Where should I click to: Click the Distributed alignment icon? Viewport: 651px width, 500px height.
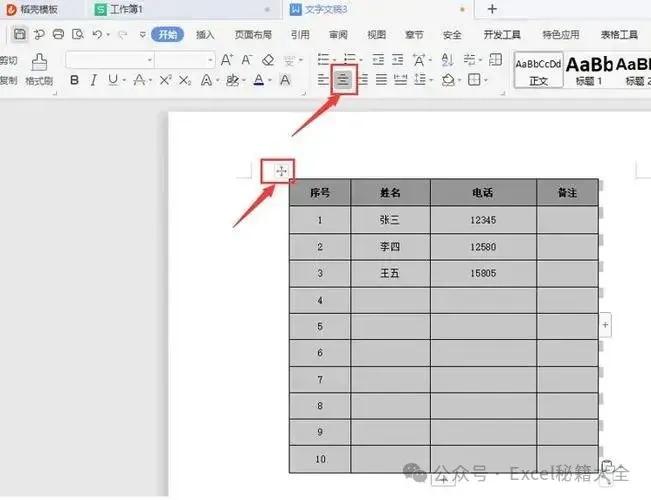pyautogui.click(x=400, y=79)
